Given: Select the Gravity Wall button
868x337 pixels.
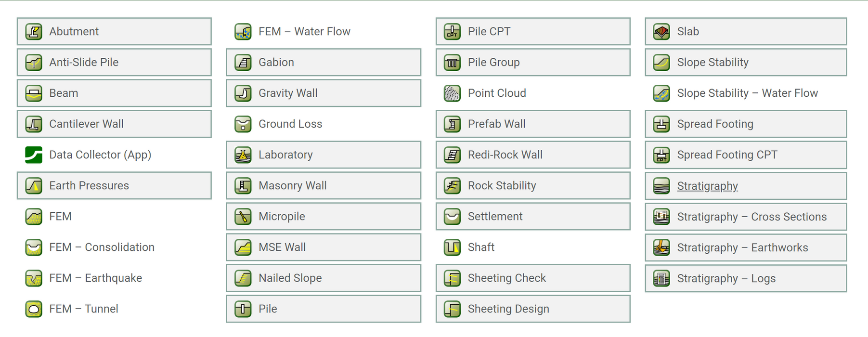Looking at the screenshot, I should pos(324,93).
